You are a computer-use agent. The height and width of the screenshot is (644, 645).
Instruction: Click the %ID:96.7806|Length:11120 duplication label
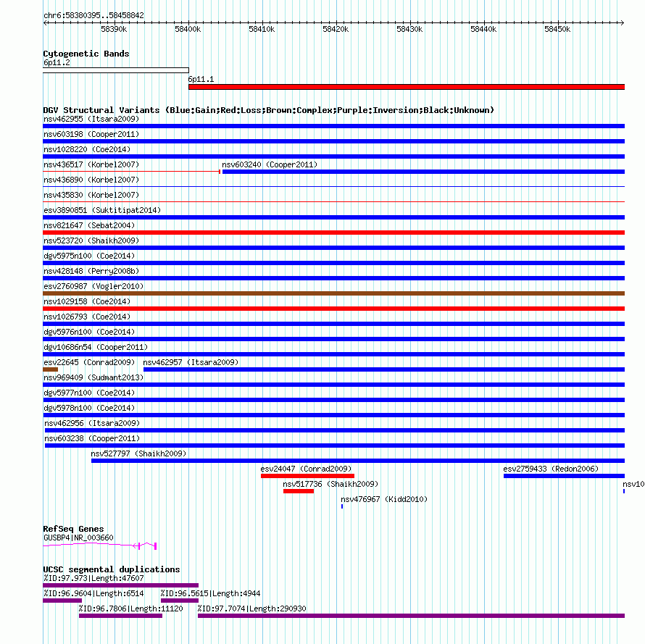pos(130,609)
